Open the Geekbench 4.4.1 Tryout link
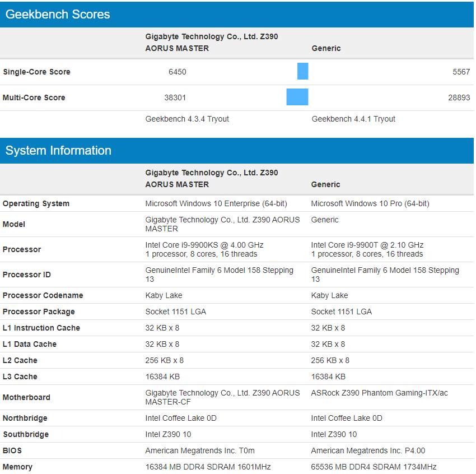476x474 pixels. [353, 119]
